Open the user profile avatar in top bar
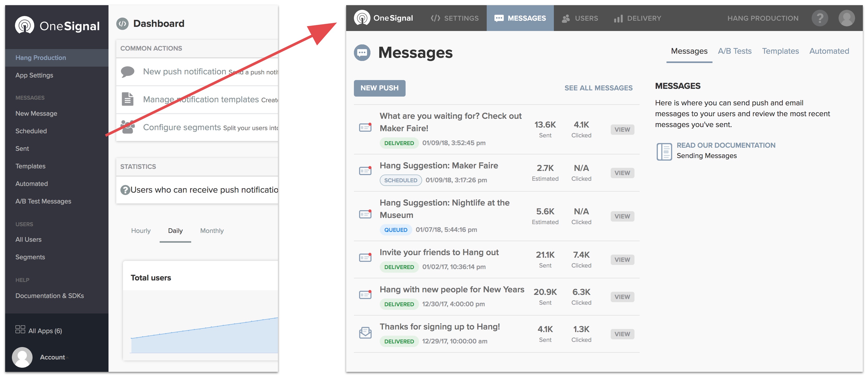868x377 pixels. [x=847, y=18]
